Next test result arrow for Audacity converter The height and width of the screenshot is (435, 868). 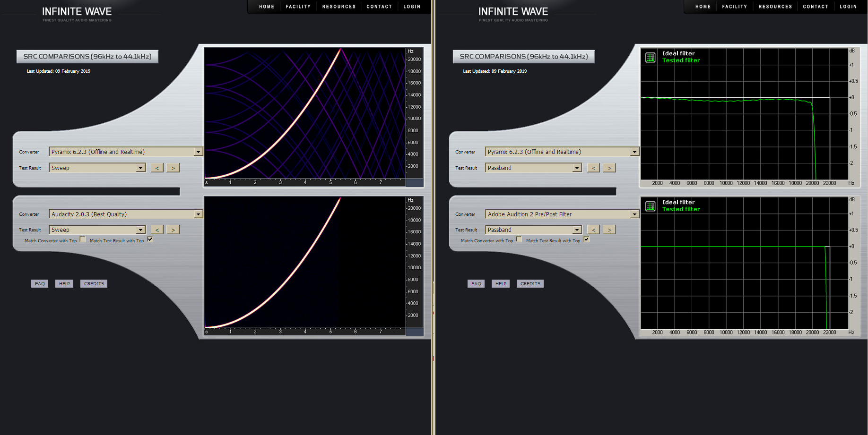pyautogui.click(x=173, y=230)
